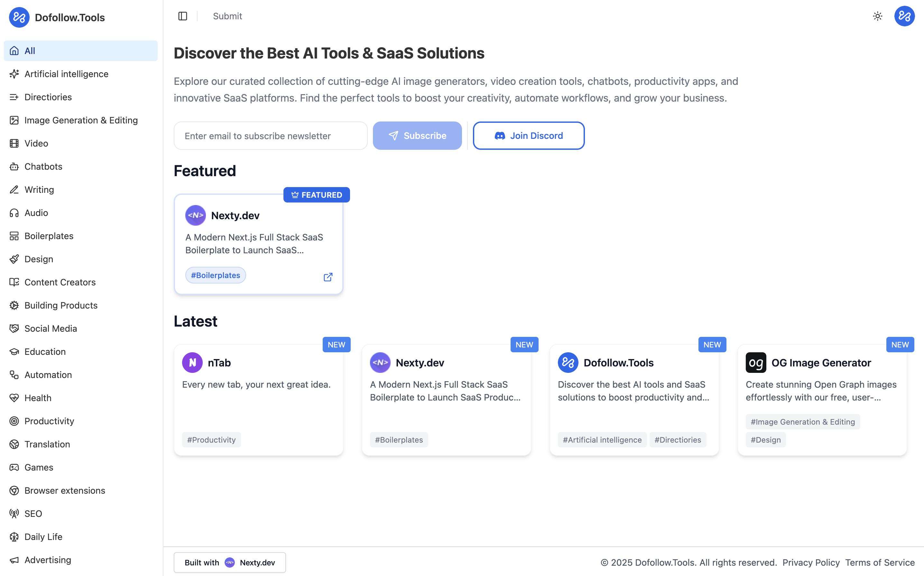The image size is (924, 576).
Task: Open the Browser extensions category
Action: click(x=64, y=490)
